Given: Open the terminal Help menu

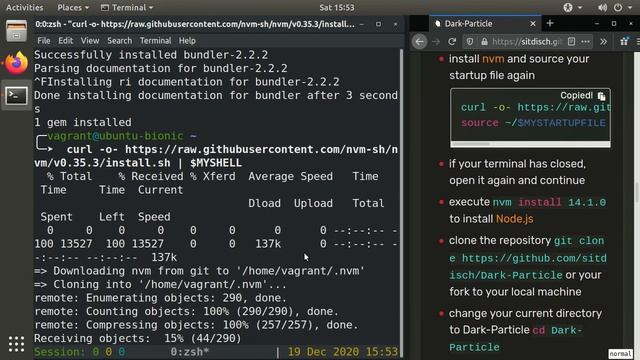Looking at the screenshot, I should coord(187,40).
